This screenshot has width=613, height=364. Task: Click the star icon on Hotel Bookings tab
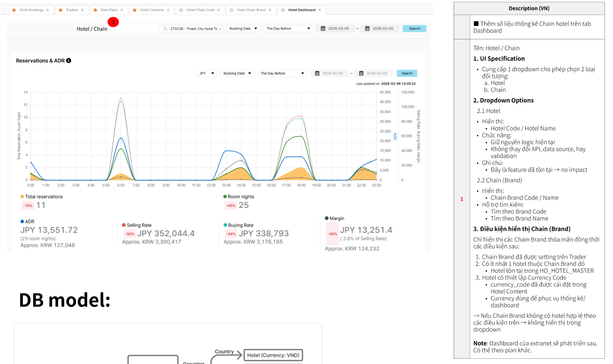pos(14,10)
